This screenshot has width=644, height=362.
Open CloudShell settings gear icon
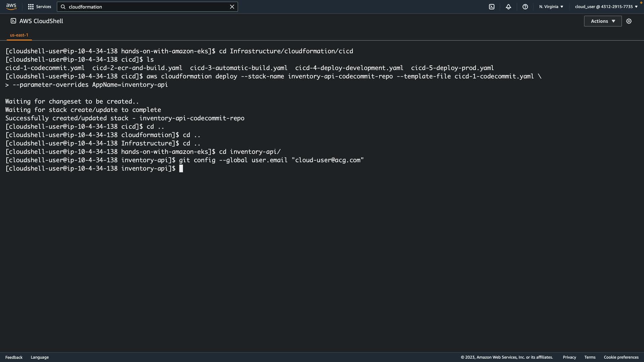click(x=629, y=21)
